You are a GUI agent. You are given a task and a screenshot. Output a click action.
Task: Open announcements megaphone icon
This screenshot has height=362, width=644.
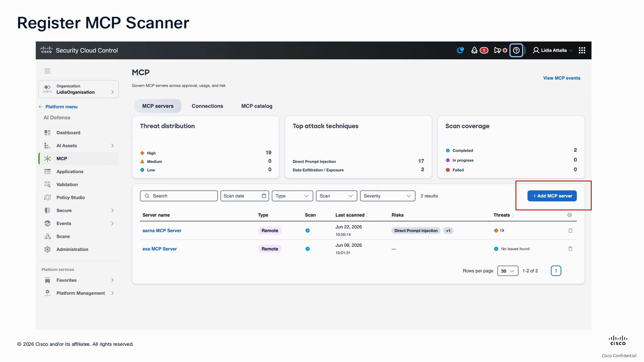click(497, 50)
